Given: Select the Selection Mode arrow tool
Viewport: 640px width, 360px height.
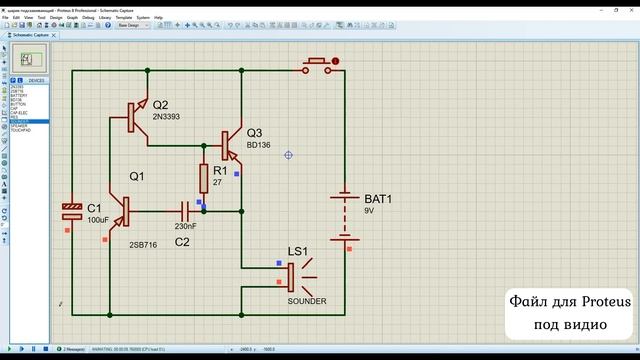Looking at the screenshot, I should [x=4, y=48].
